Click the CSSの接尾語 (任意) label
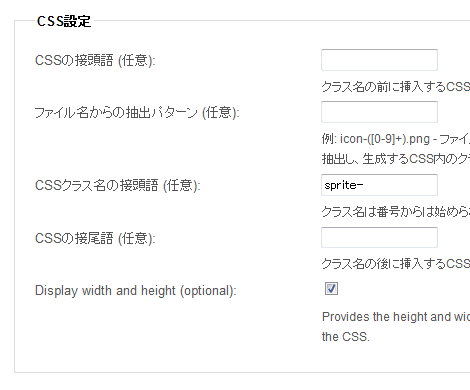Viewport: 470px width, 390px height. click(x=95, y=238)
